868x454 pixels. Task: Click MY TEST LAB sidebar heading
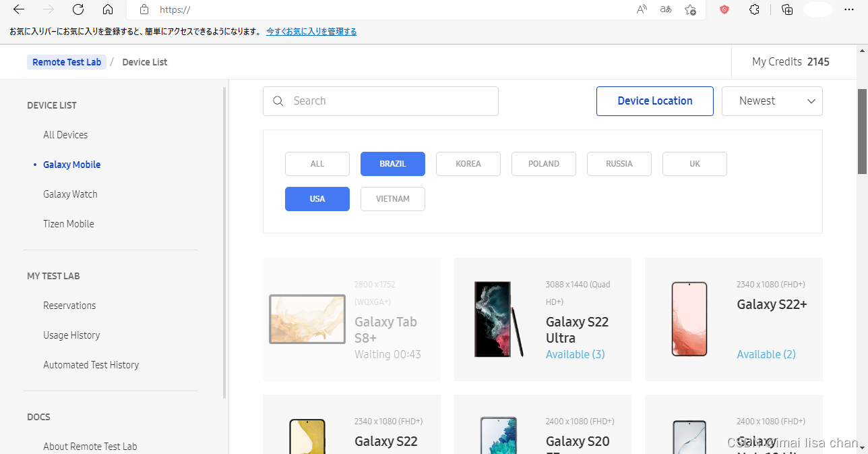[53, 276]
